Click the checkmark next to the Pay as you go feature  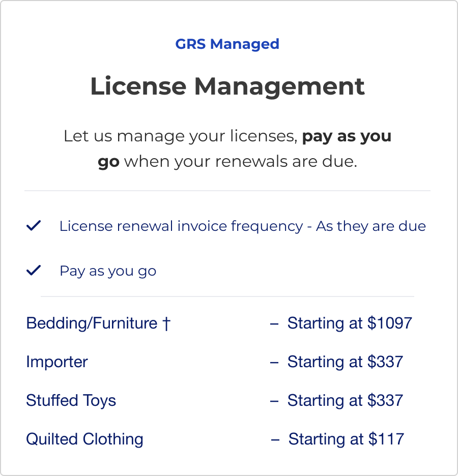coord(33,271)
